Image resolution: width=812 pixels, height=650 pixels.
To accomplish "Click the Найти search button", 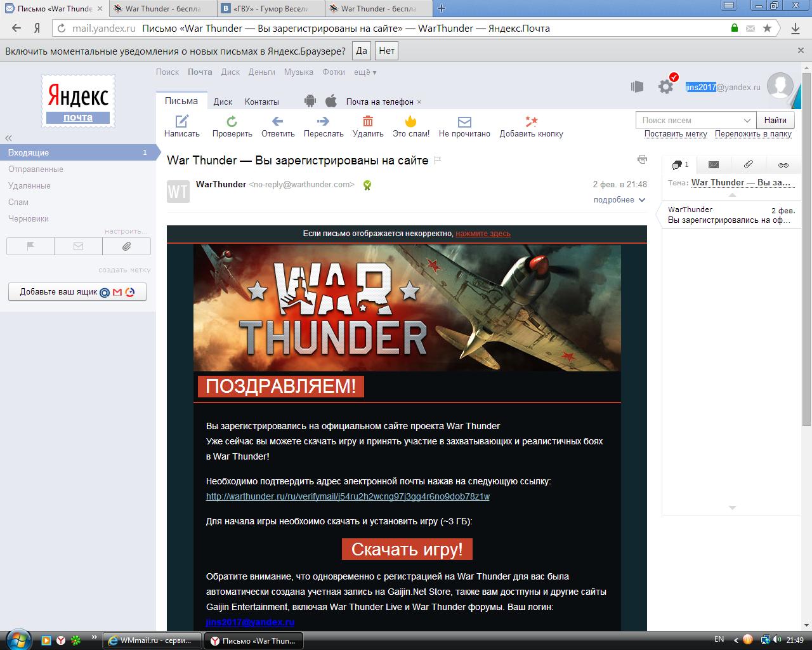I will point(775,120).
